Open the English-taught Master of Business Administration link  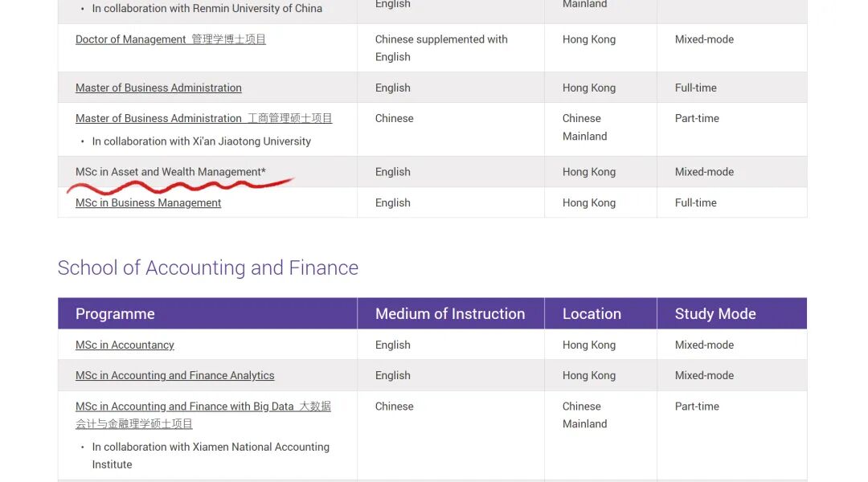pos(158,88)
